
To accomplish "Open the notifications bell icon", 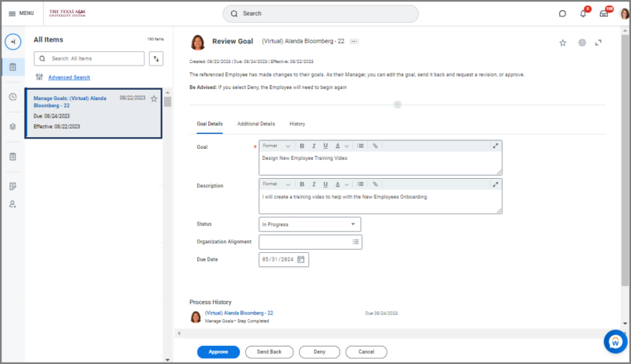I will (584, 13).
